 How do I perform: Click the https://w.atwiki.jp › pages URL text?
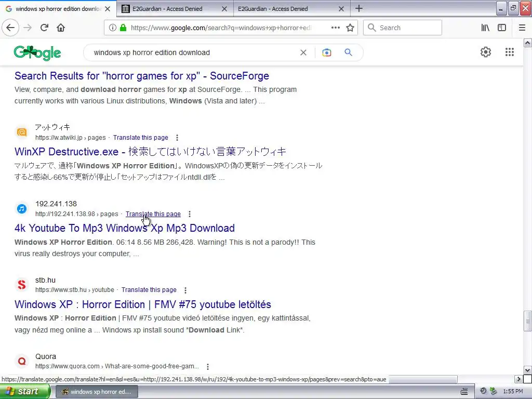71,137
